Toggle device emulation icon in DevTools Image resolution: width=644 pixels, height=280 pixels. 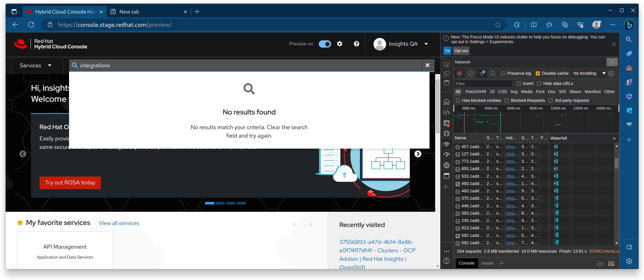click(446, 74)
